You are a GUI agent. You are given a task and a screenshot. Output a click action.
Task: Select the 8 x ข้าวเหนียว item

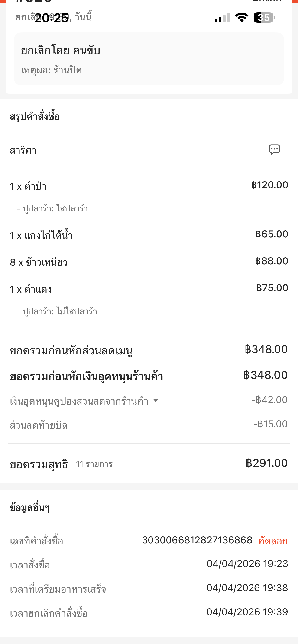[x=39, y=262]
